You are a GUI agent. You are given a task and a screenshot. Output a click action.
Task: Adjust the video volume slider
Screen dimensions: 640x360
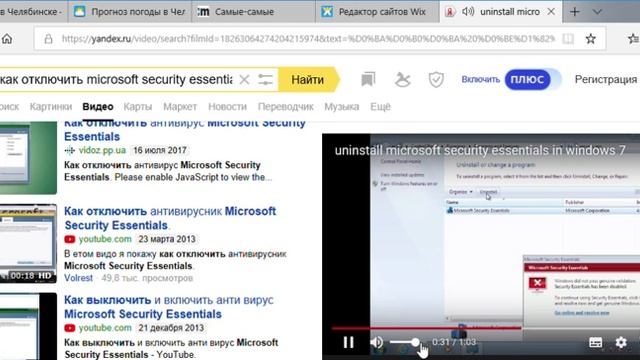coord(404,342)
